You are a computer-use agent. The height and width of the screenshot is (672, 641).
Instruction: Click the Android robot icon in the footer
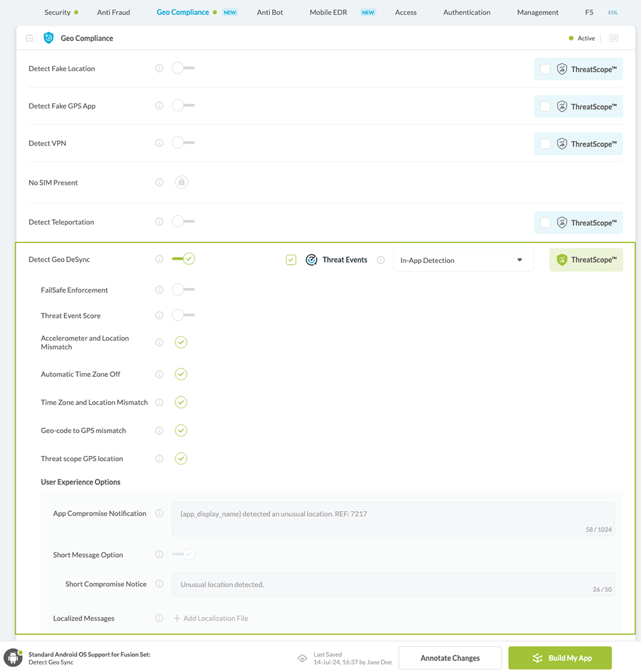click(x=12, y=657)
